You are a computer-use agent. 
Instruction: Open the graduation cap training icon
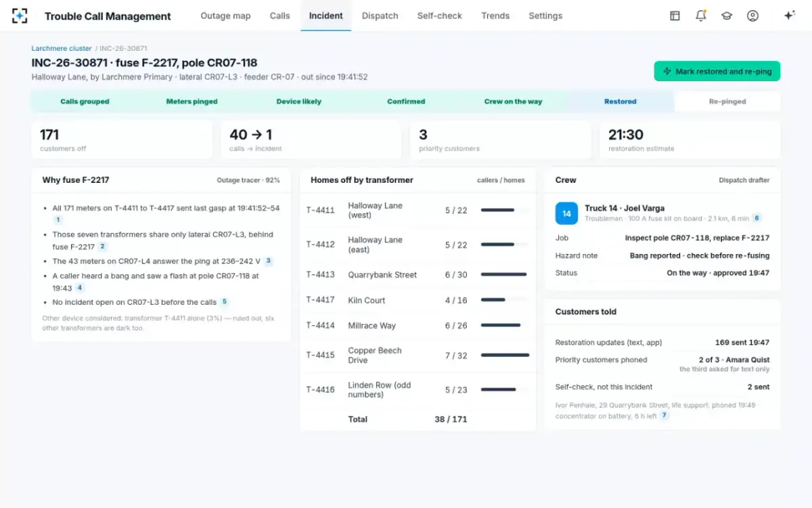click(727, 16)
